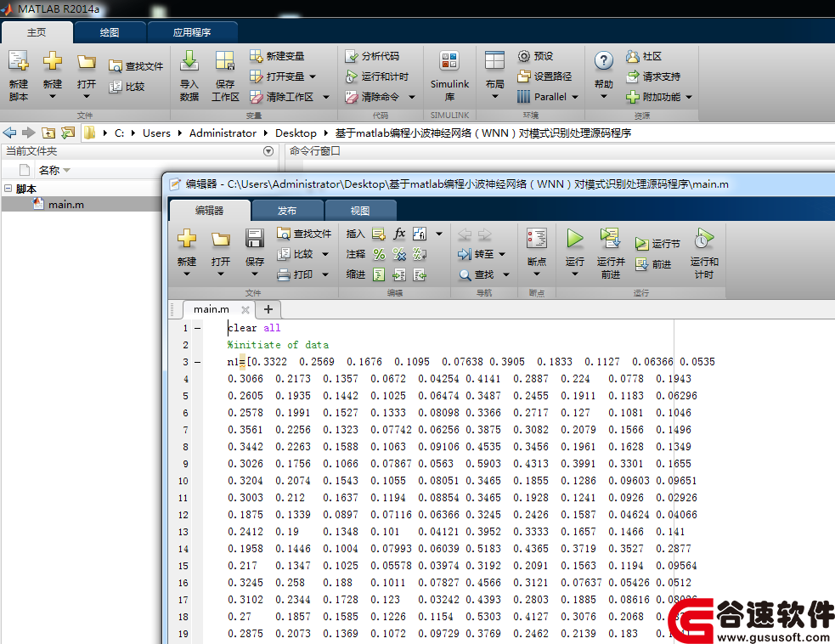Click the Insert Section icon next to 插入
This screenshot has height=644, width=835.
click(x=379, y=234)
